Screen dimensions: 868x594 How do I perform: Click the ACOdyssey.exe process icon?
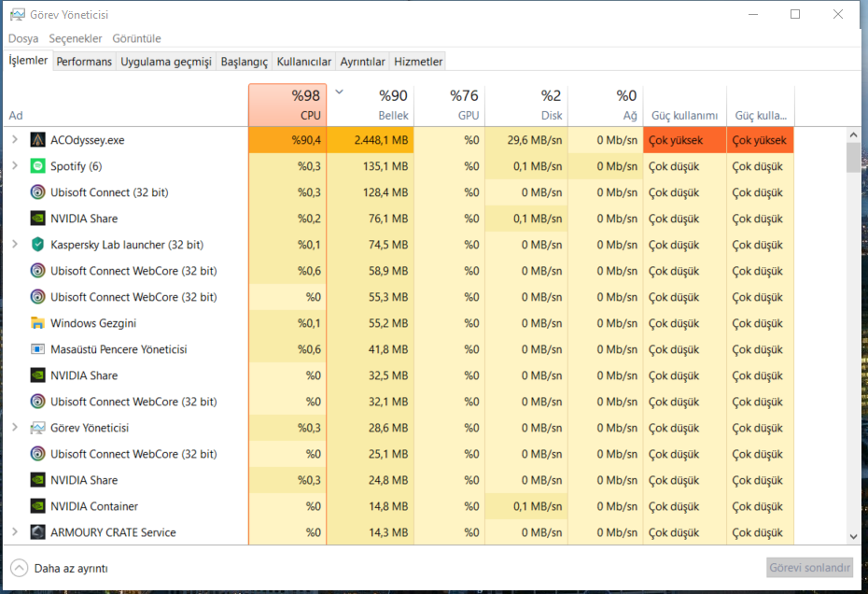(37, 140)
